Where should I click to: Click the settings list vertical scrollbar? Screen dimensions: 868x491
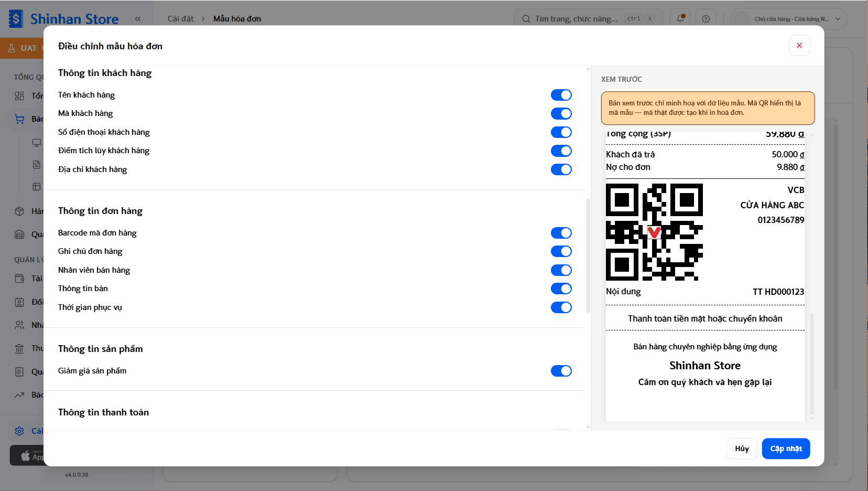(x=588, y=255)
